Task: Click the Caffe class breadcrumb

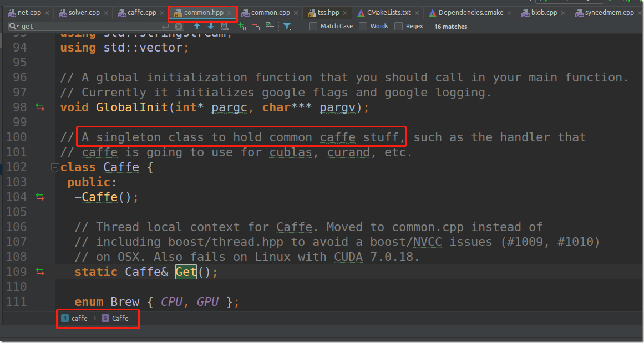Action: click(115, 319)
